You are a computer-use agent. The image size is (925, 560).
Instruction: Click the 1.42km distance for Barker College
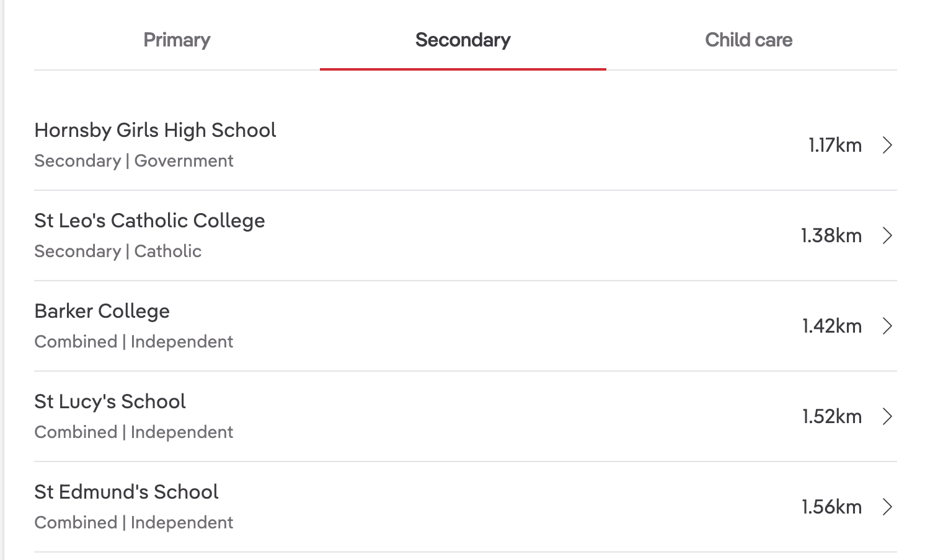[x=831, y=326]
